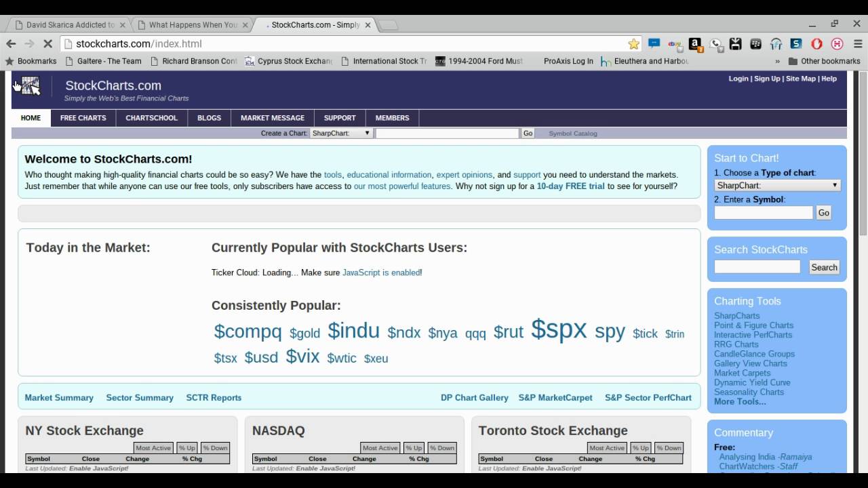Screen dimensions: 868x488
Task: Open the Market Summary link
Action: (59, 398)
